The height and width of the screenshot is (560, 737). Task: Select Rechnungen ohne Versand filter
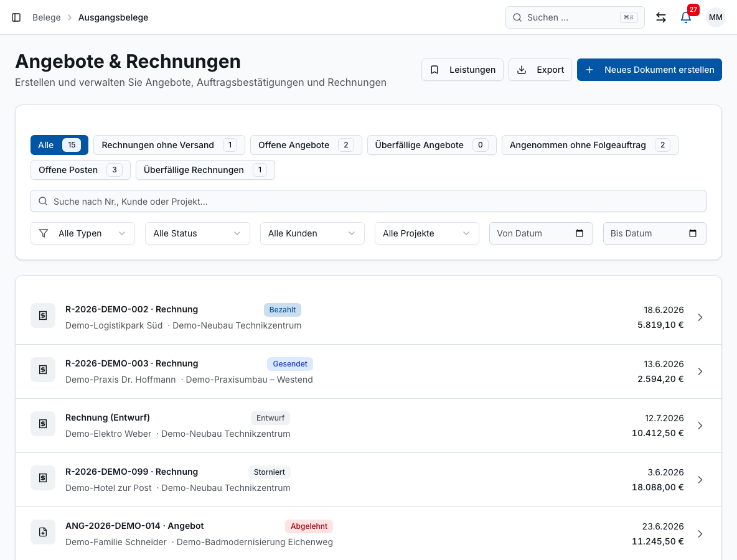coord(169,145)
